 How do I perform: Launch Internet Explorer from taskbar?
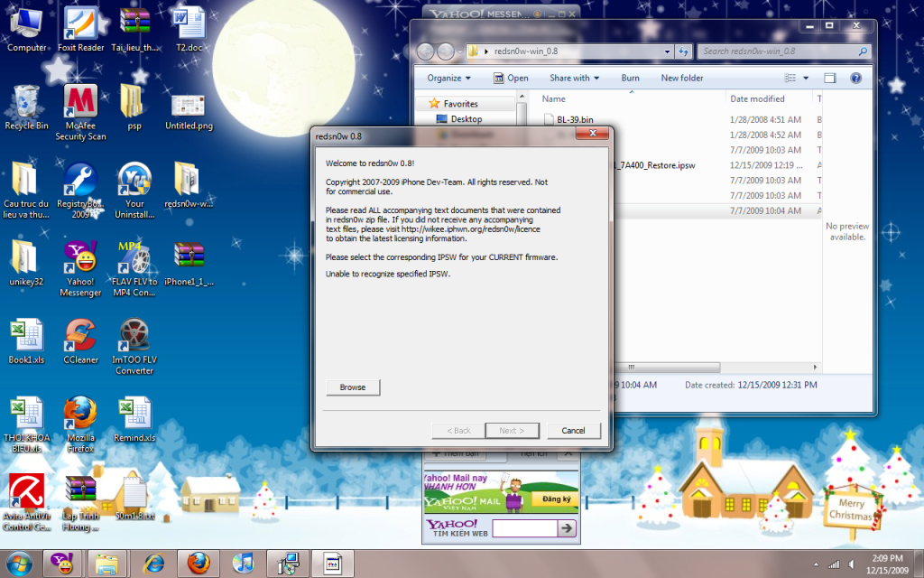(x=153, y=564)
